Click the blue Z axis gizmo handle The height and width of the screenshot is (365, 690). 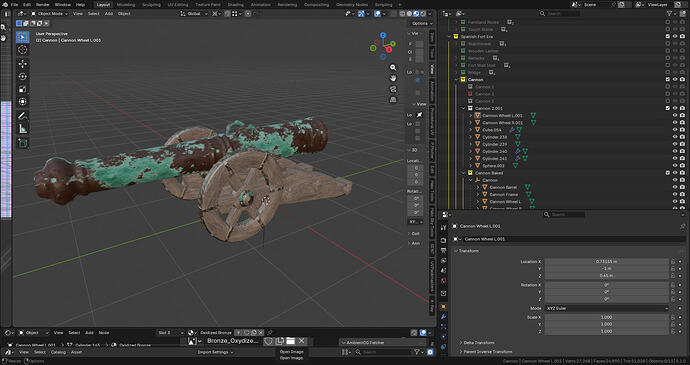point(383,35)
